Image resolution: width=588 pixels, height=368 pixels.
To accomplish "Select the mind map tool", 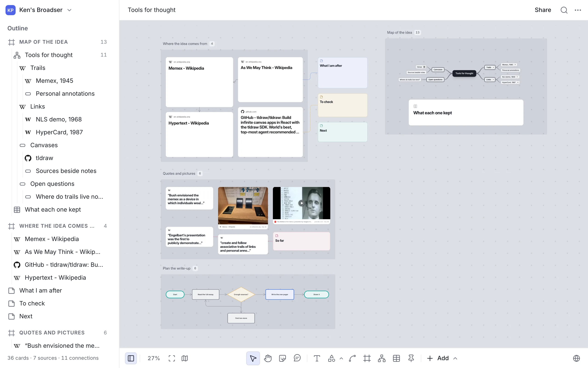I will coord(382,358).
